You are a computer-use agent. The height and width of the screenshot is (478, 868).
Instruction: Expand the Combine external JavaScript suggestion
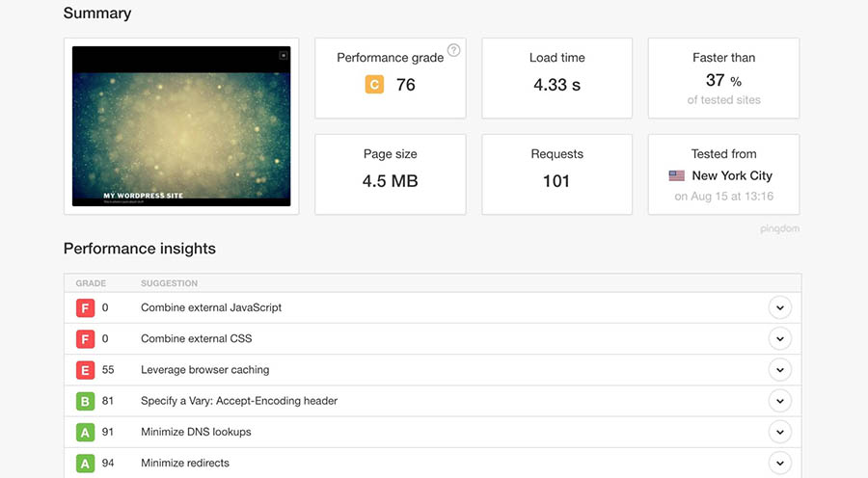779,308
